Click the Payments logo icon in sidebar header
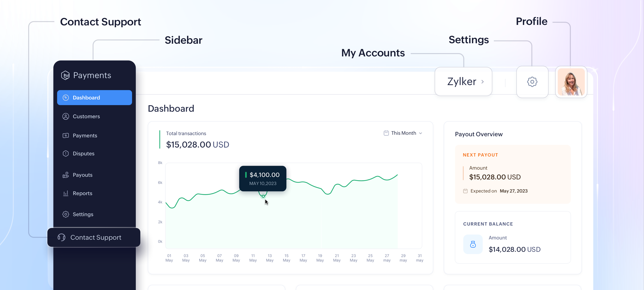 click(x=65, y=75)
